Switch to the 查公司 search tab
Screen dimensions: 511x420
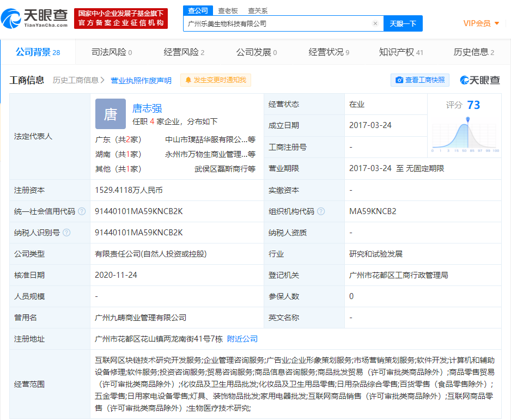198,10
